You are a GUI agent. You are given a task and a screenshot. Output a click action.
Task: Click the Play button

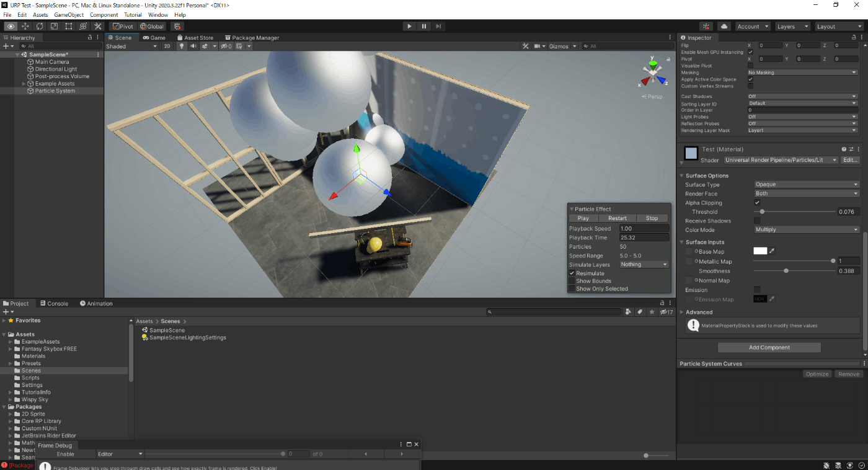409,27
